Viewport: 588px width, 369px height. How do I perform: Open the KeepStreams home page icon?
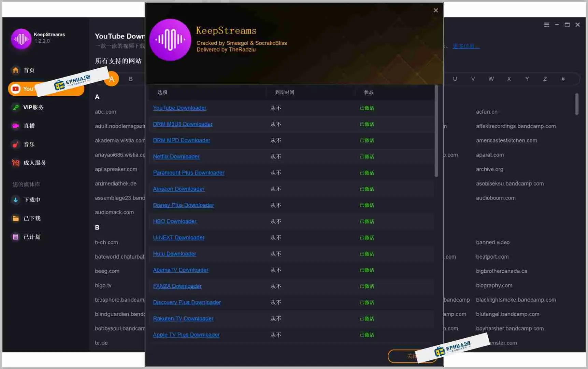point(16,70)
